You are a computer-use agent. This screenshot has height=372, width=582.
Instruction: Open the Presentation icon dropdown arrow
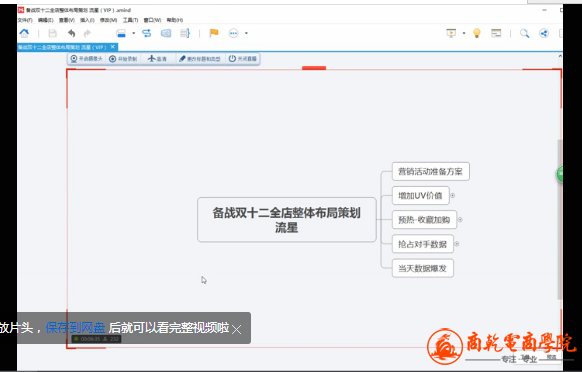[464, 33]
